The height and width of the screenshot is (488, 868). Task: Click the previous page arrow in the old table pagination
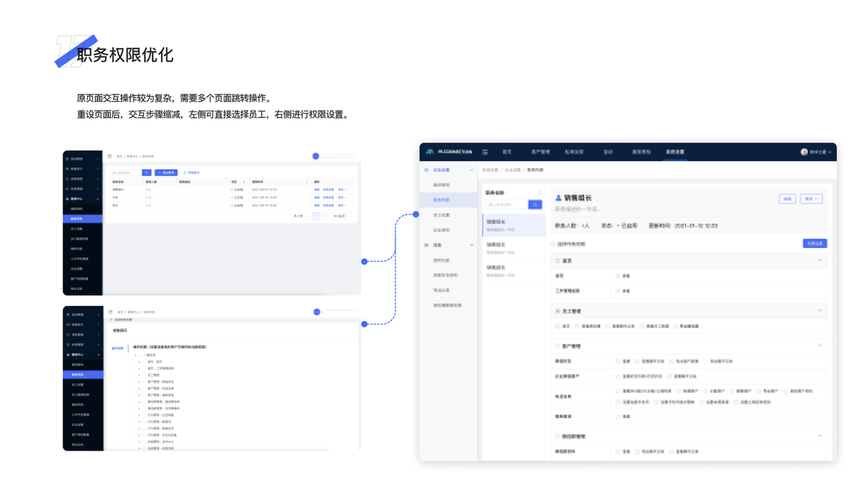pyautogui.click(x=308, y=216)
